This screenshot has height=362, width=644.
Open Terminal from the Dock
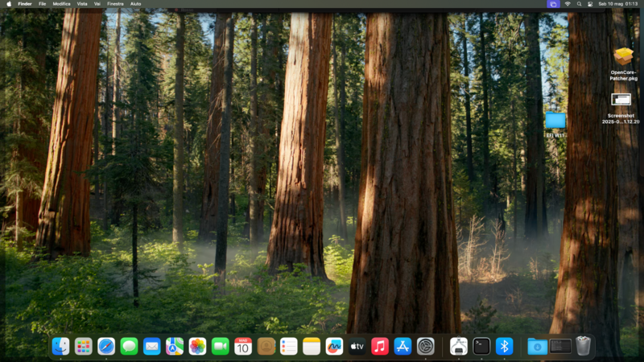(x=481, y=346)
